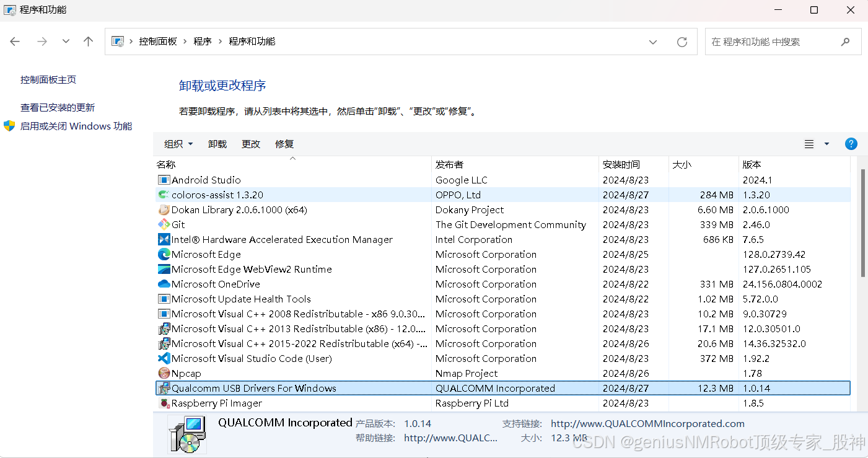Open the 查看已安装的更新 link
Screen dimensions: 868x458
click(58, 107)
